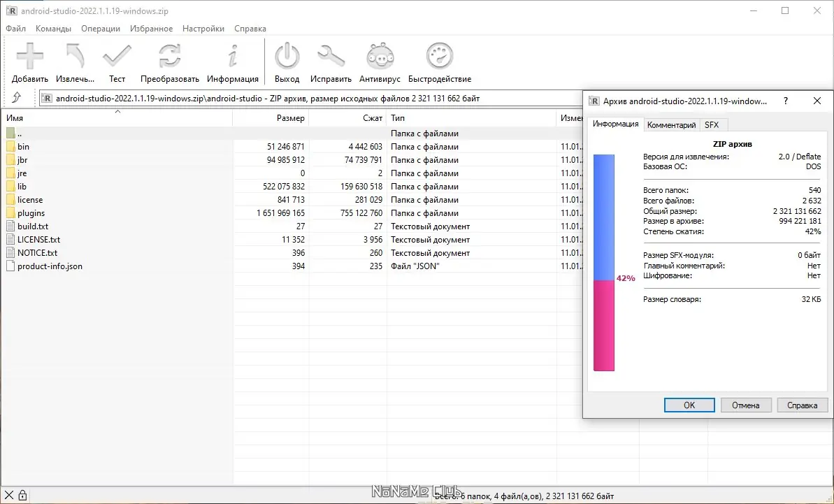The image size is (834, 504).
Task: Confirm the archive info with OK
Action: point(689,405)
